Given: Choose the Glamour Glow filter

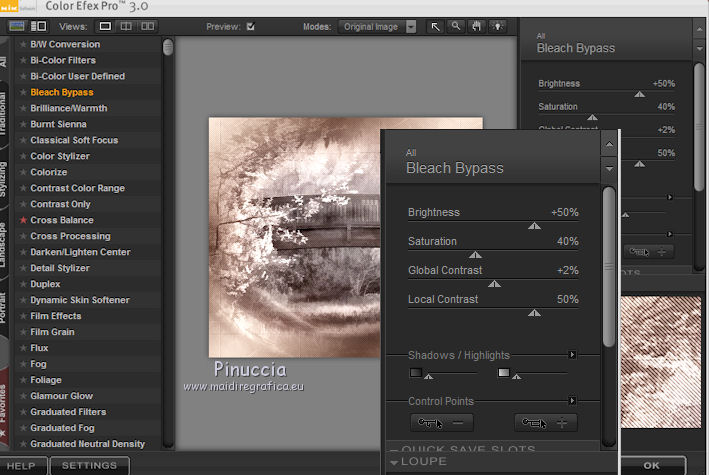Looking at the screenshot, I should (x=61, y=396).
